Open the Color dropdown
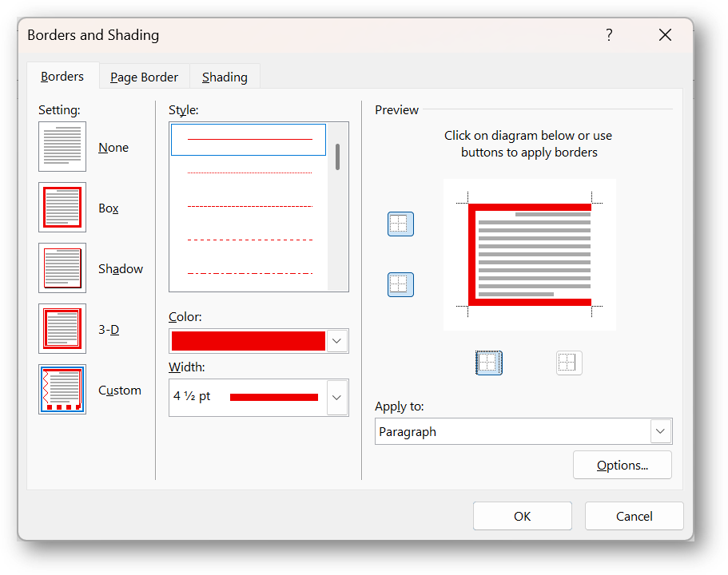The height and width of the screenshot is (575, 728). [336, 341]
